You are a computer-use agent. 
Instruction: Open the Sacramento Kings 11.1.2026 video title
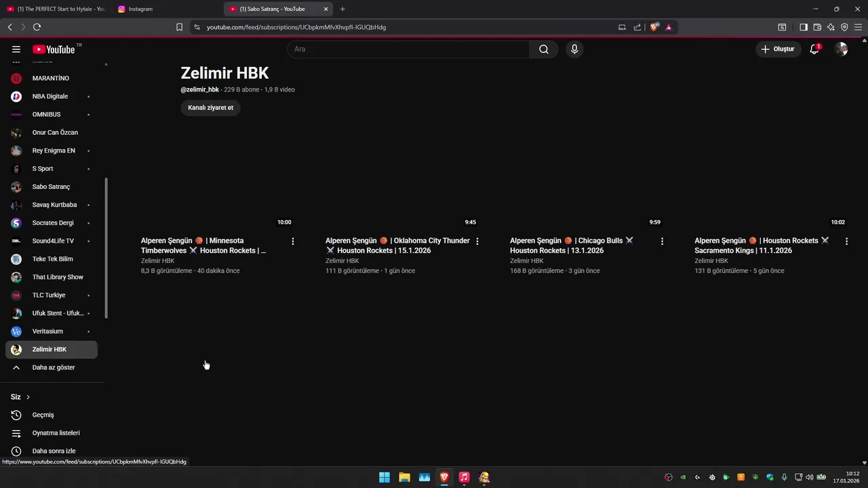click(x=762, y=245)
